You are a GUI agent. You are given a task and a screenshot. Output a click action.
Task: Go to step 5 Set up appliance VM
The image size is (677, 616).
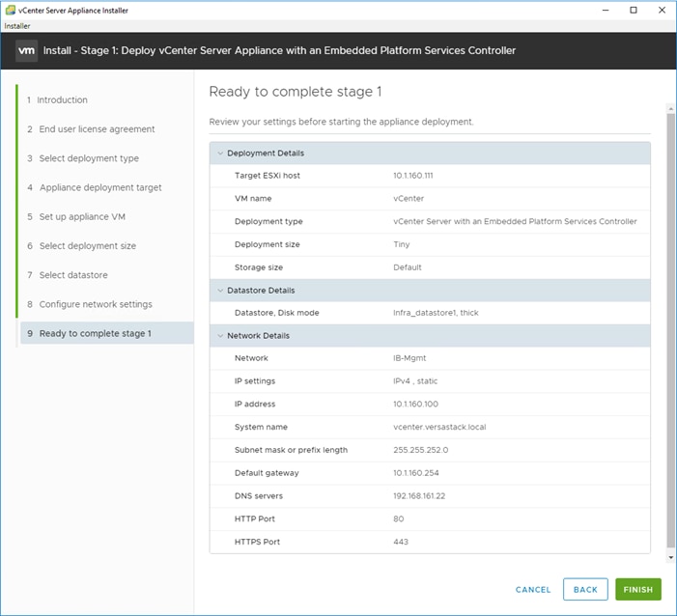76,216
